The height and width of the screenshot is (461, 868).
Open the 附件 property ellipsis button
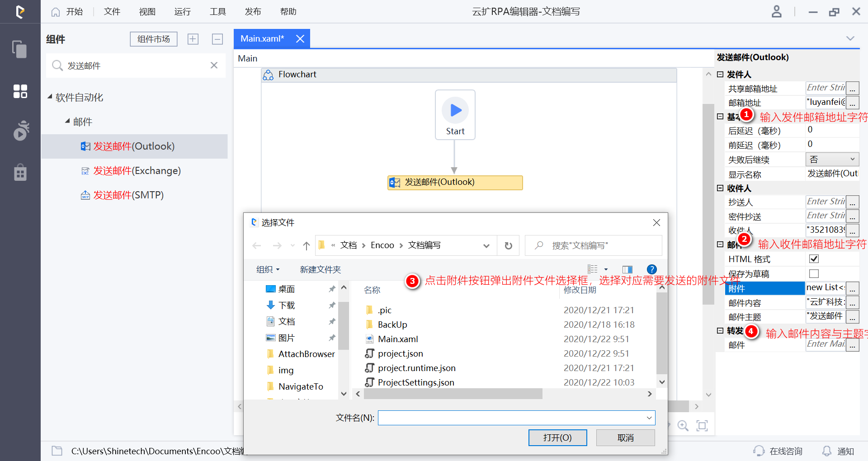(852, 288)
